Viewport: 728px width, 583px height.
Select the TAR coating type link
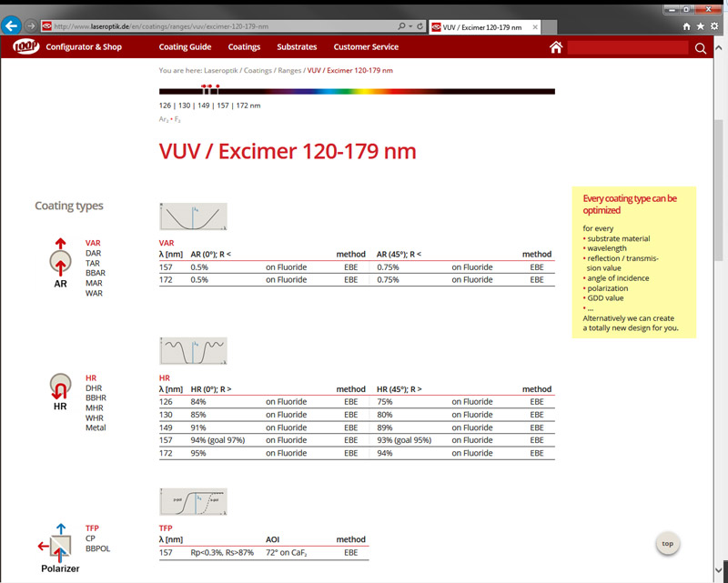click(93, 263)
